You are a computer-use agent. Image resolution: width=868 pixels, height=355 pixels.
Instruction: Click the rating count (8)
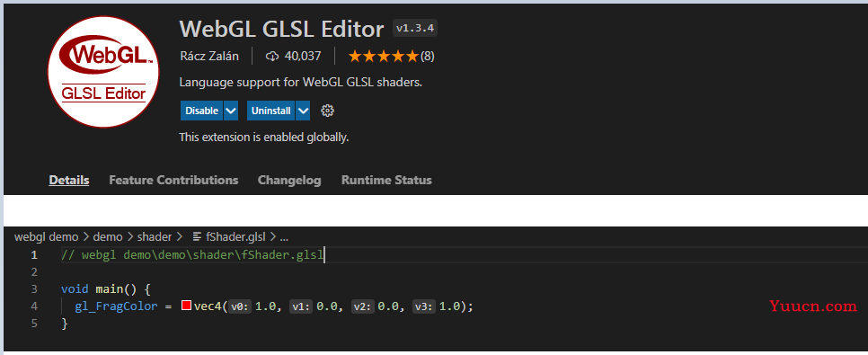click(428, 56)
